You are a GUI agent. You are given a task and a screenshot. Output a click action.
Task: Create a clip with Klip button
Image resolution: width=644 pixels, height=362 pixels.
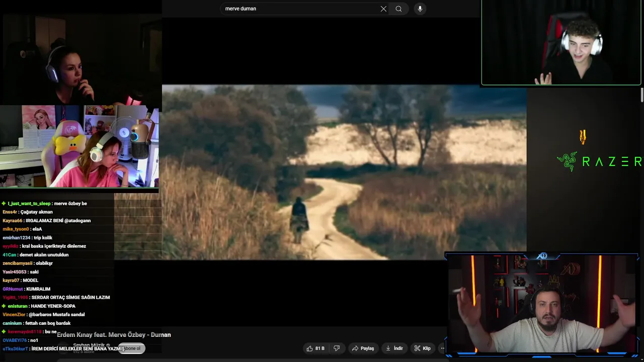click(422, 348)
